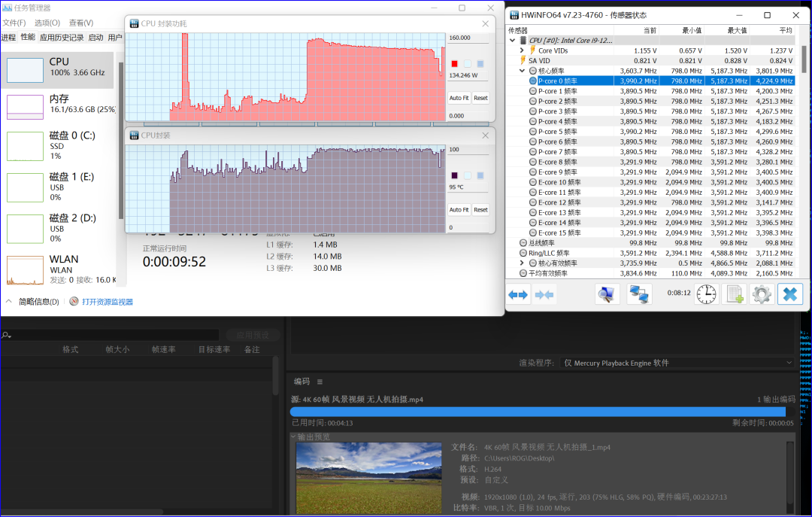Click the dark purple swatch on temperature graph
Image resolution: width=812 pixels, height=517 pixels.
[454, 175]
